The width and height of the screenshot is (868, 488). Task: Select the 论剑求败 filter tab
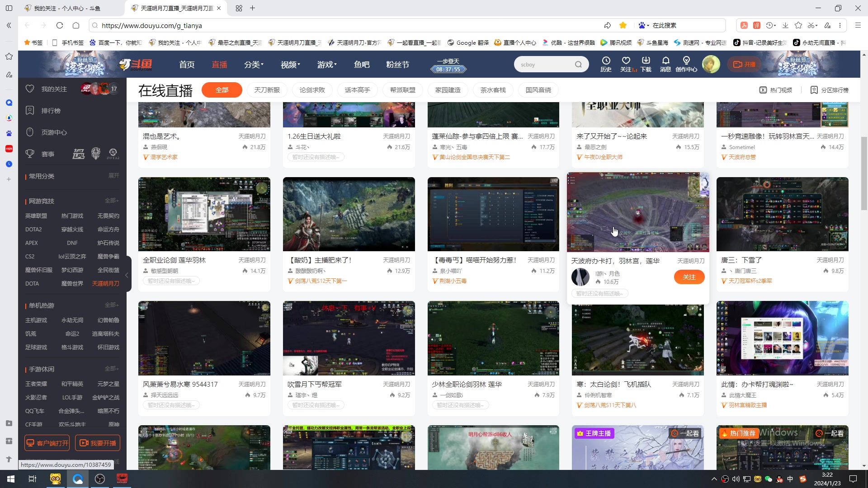point(312,90)
